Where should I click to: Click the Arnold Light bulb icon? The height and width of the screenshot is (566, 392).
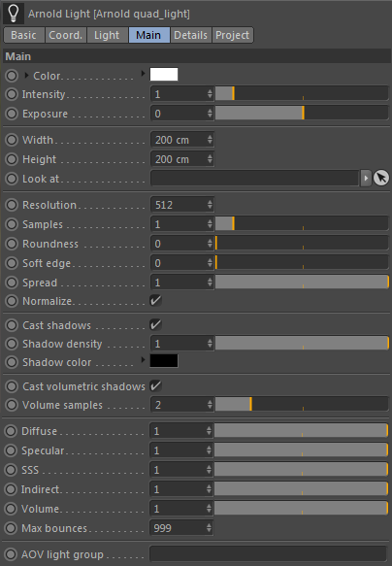(14, 14)
